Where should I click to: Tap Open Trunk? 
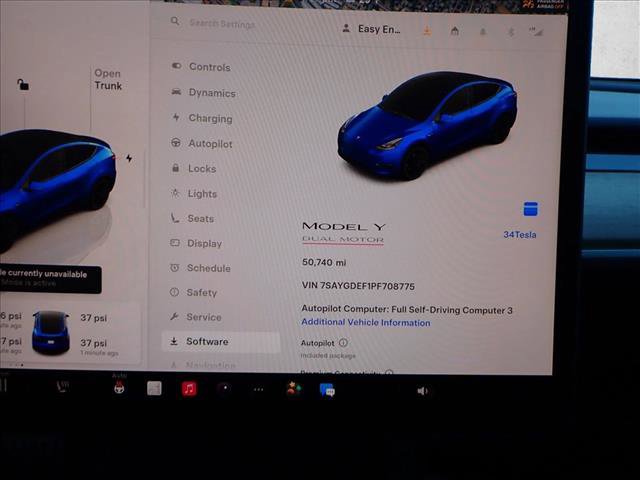click(108, 79)
